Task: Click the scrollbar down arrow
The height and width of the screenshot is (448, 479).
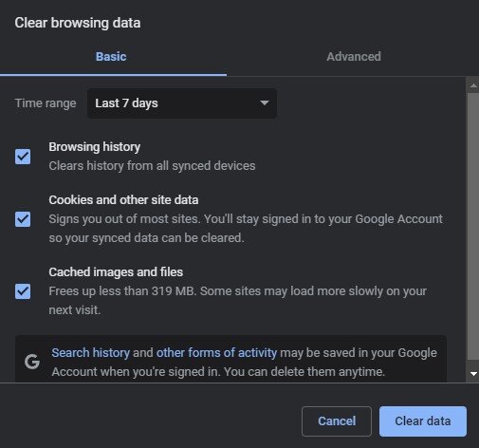Action: click(x=473, y=374)
